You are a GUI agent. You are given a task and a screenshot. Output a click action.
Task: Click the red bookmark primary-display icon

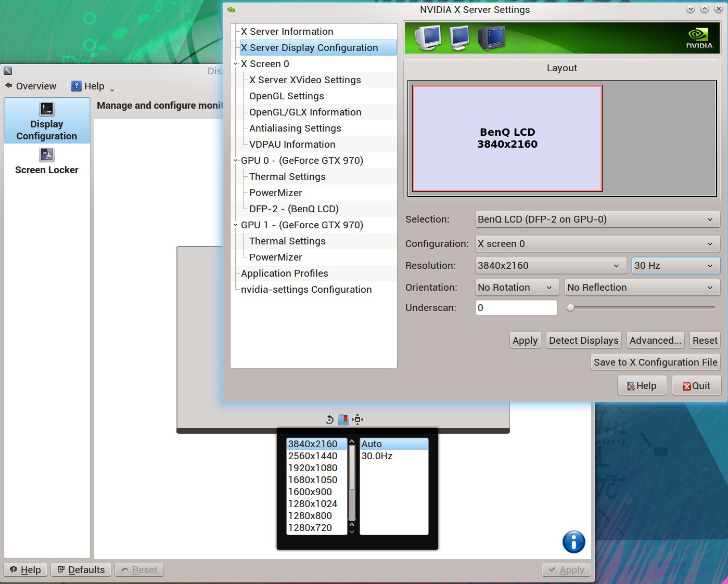(x=343, y=420)
